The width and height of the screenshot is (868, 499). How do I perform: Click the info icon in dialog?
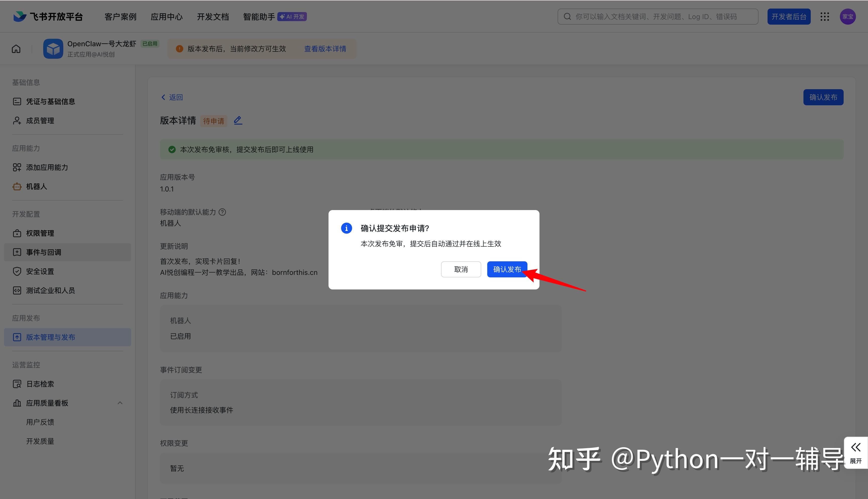(346, 228)
